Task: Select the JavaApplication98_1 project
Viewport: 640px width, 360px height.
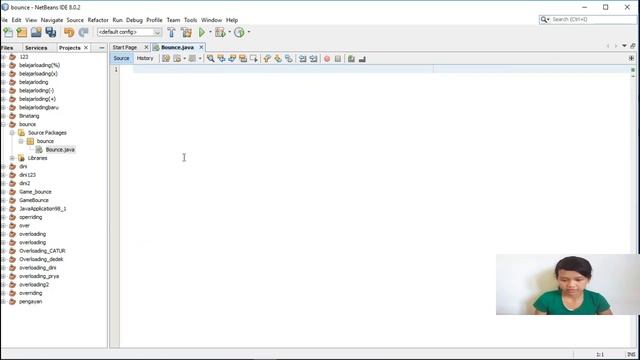Action: (x=42, y=209)
